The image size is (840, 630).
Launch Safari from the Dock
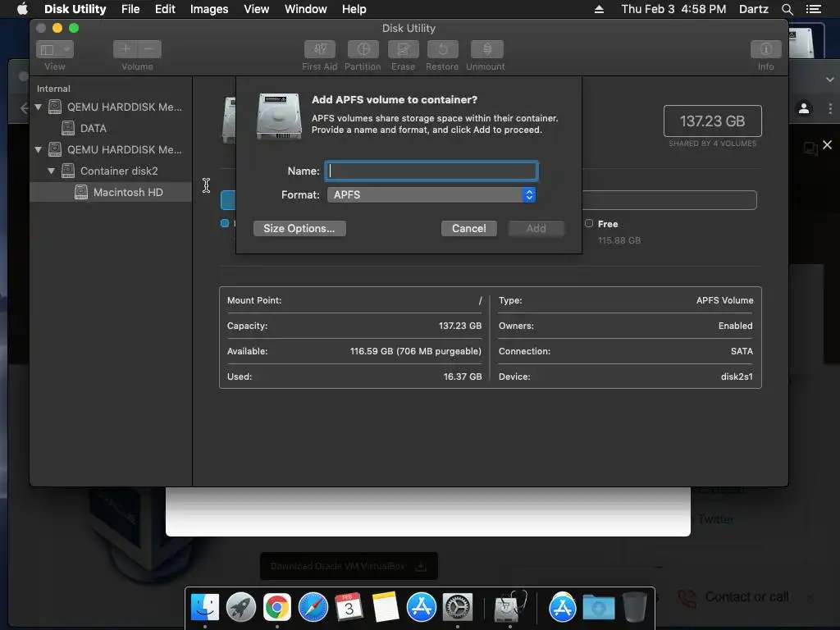coord(313,608)
